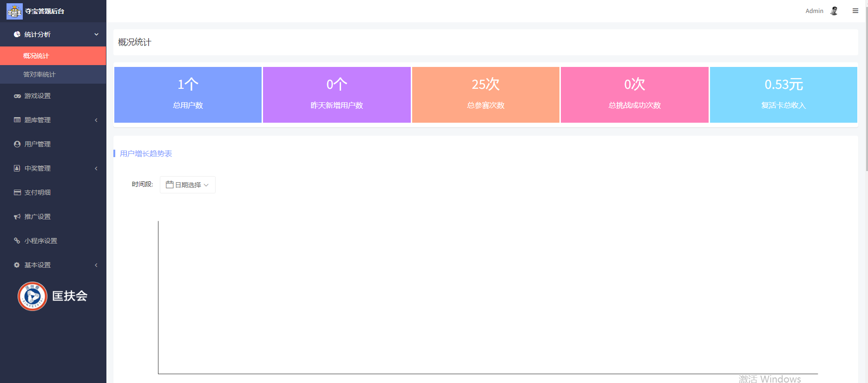Image resolution: width=868 pixels, height=383 pixels.
Task: Click the 支付明细 credit card icon
Action: coord(17,192)
